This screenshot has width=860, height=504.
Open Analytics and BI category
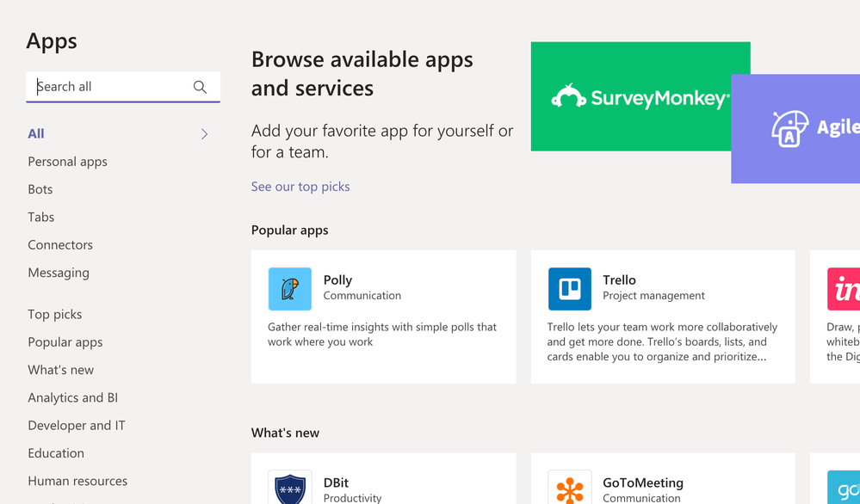pyautogui.click(x=73, y=397)
